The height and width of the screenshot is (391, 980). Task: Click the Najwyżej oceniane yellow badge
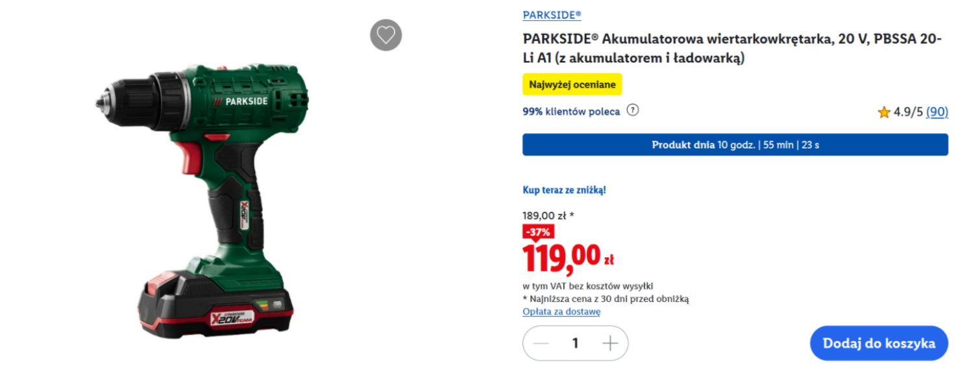(572, 84)
